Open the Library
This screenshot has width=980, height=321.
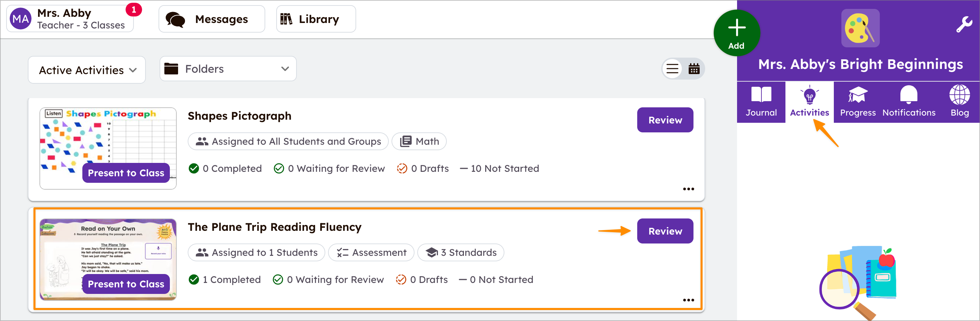315,19
